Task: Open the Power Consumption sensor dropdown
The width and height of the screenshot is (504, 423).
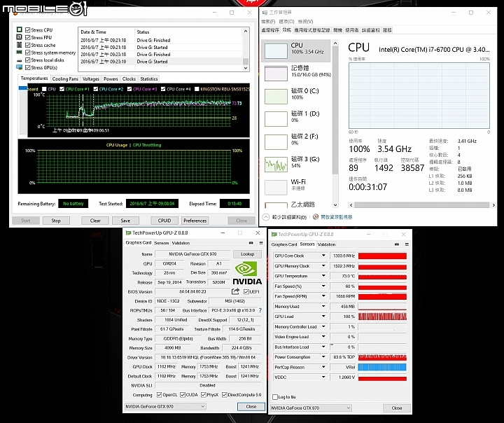Action: [x=323, y=357]
